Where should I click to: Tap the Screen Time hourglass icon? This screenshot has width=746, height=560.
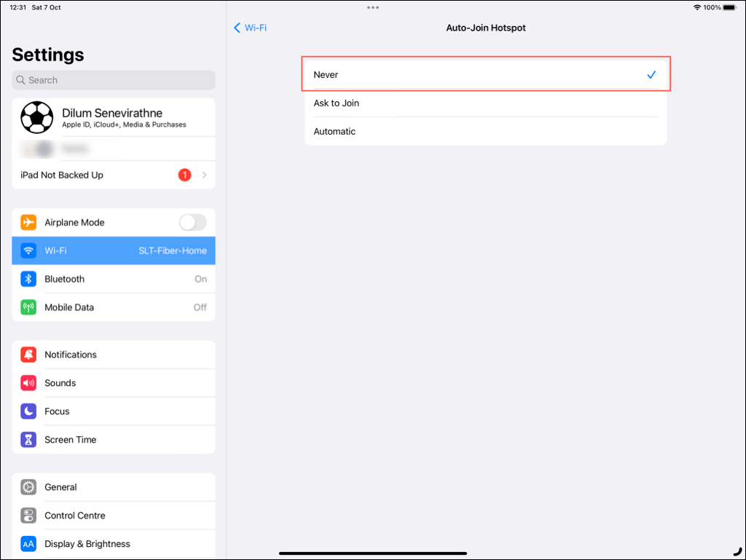click(x=28, y=439)
